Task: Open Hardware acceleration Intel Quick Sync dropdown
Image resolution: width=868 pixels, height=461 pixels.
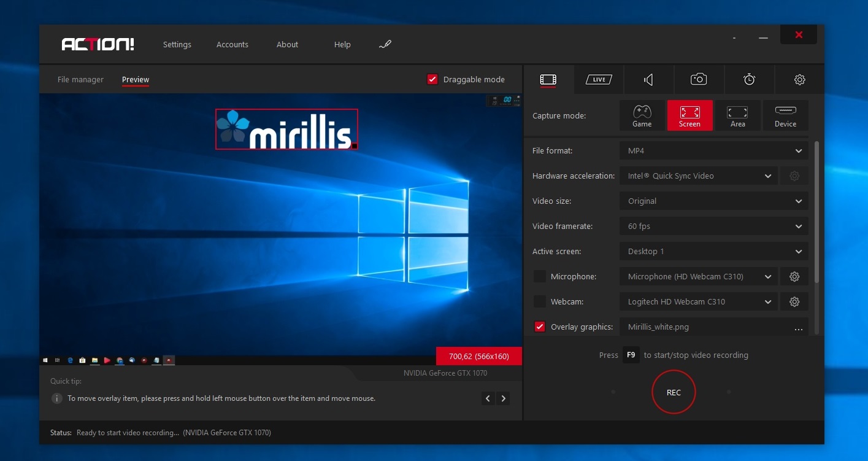Action: (699, 176)
